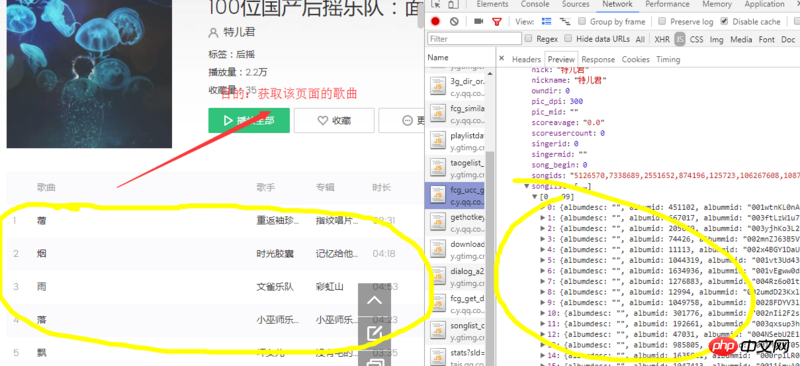
Task: Close the request detail pane (×)
Action: pyautogui.click(x=502, y=59)
